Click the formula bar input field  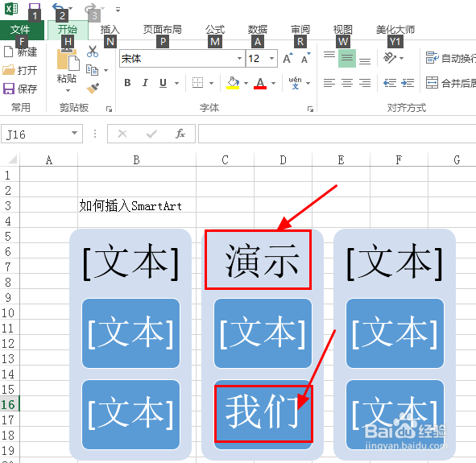tap(337, 134)
